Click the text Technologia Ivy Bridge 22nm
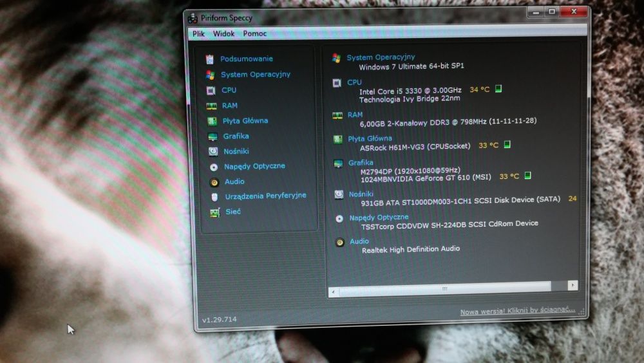 pos(410,98)
